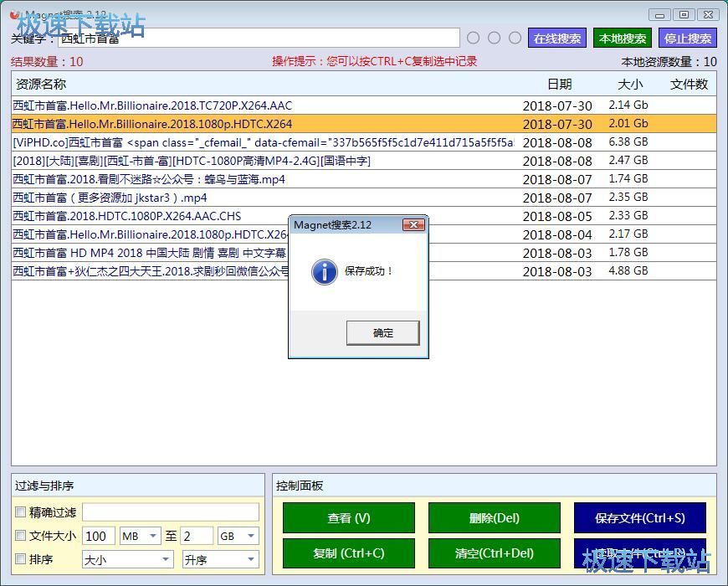This screenshot has height=586, width=728.
Task: Click the blue info icon in the dialog
Action: coord(324,271)
